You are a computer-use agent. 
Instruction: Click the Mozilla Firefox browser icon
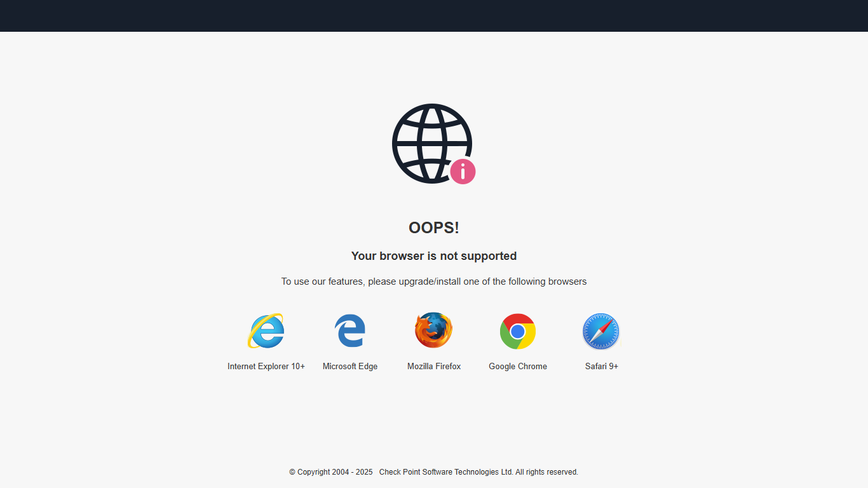pyautogui.click(x=434, y=330)
